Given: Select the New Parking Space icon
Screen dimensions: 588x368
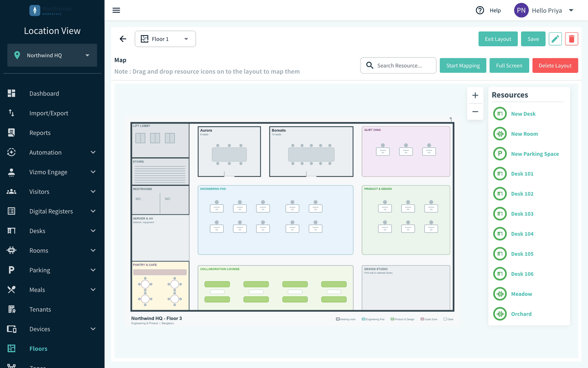Looking at the screenshot, I should (x=500, y=154).
